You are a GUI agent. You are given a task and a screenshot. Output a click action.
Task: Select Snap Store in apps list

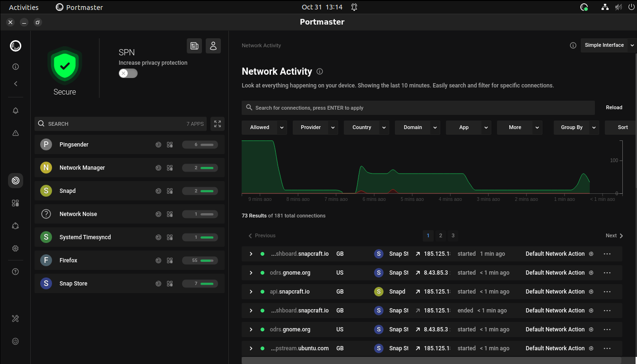coord(73,284)
